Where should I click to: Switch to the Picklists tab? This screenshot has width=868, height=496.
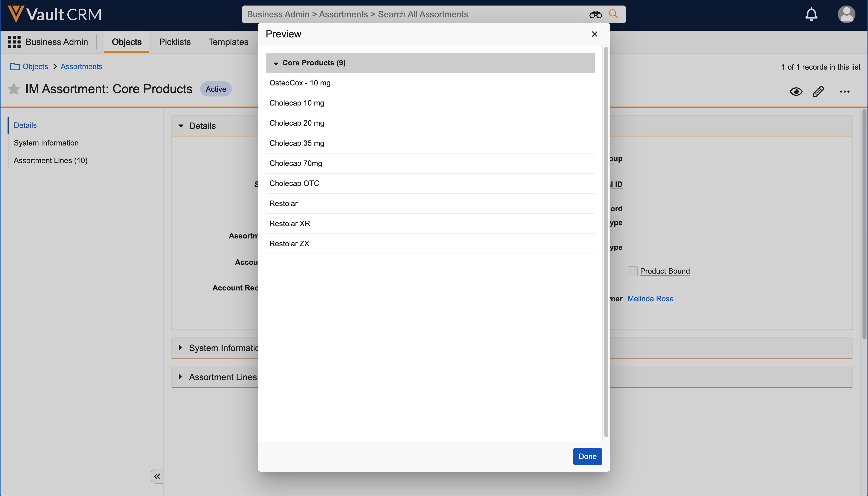(x=175, y=42)
